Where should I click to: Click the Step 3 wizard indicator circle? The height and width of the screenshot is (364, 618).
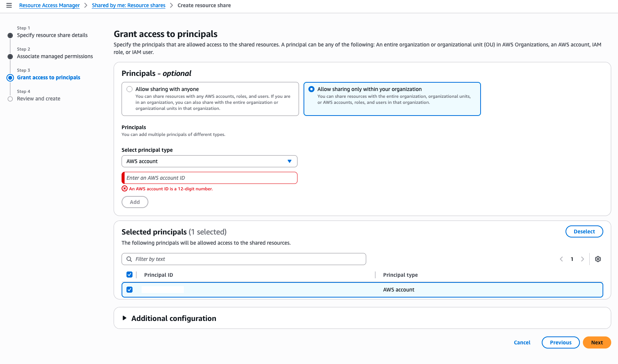[x=10, y=78]
